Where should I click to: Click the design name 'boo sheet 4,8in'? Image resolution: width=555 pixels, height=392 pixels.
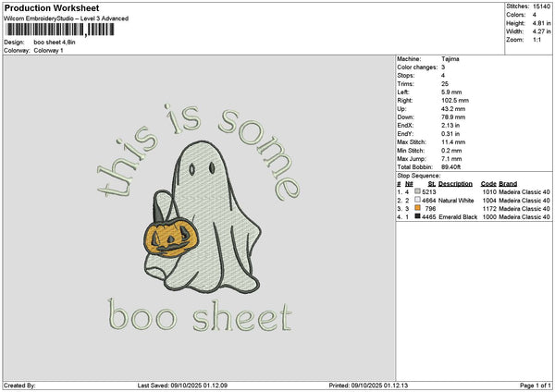(x=55, y=43)
